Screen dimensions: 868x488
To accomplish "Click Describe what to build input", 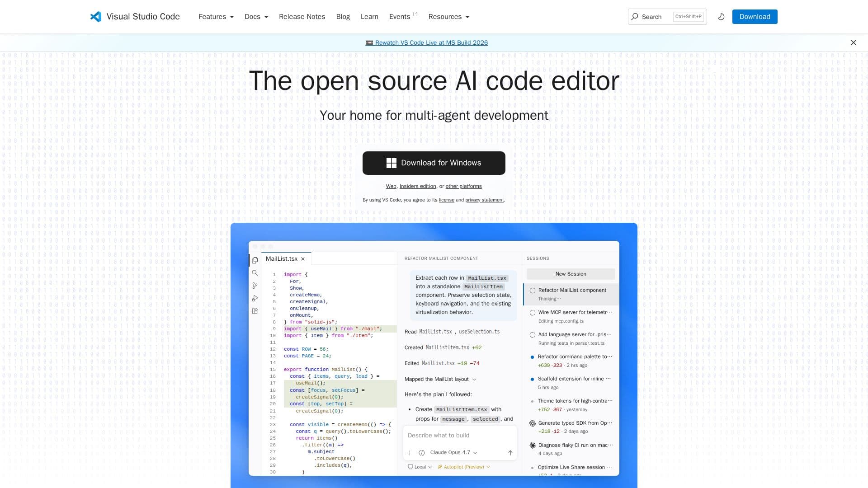I will [x=460, y=436].
